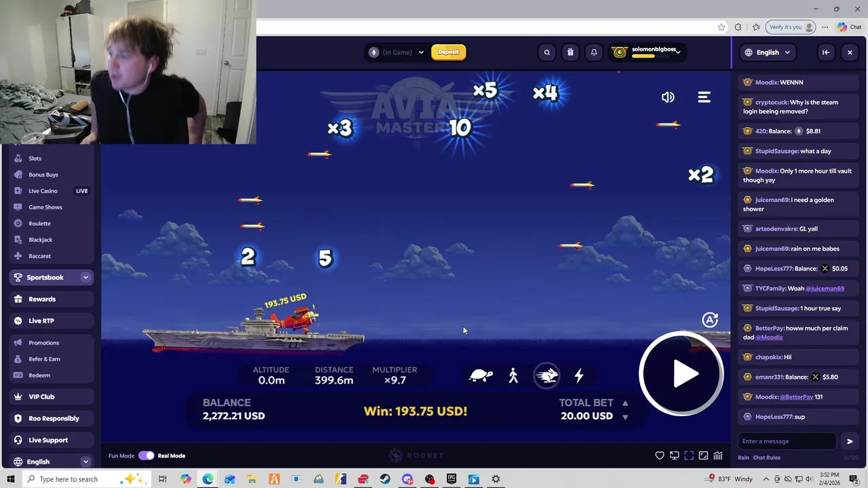Viewport: 868px width, 488px height.
Task: Open picture-in-picture icon below game
Action: pyautogui.click(x=703, y=455)
